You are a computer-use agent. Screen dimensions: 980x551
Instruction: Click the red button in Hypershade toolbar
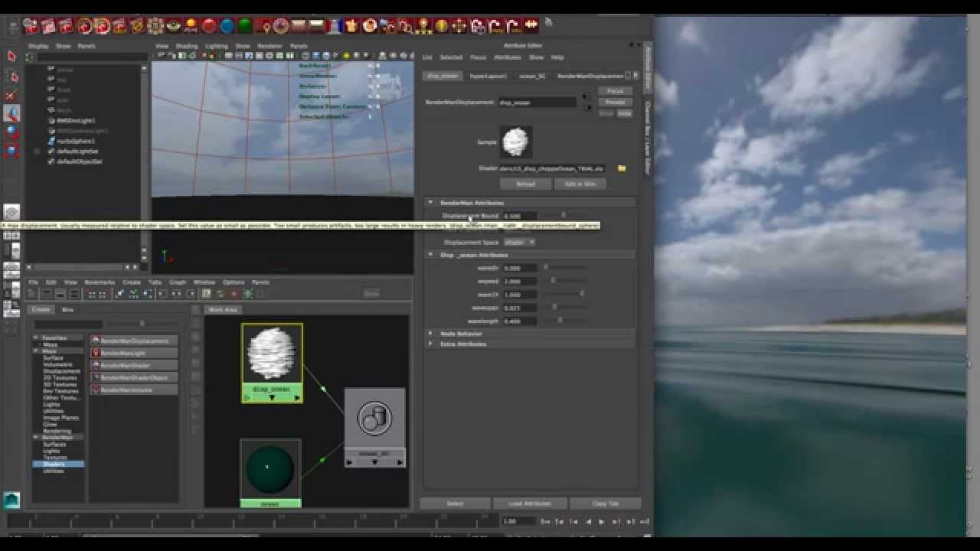pos(234,294)
